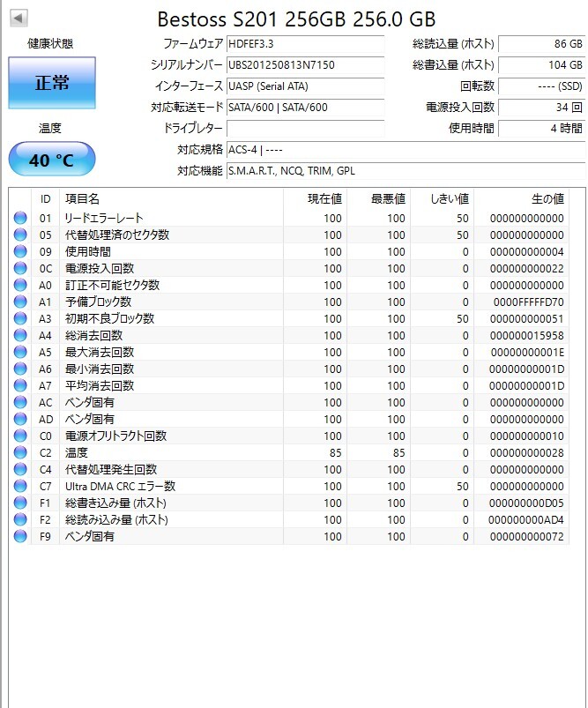Select the firmware field HDFEF3.3
588x708 pixels.
point(305,44)
